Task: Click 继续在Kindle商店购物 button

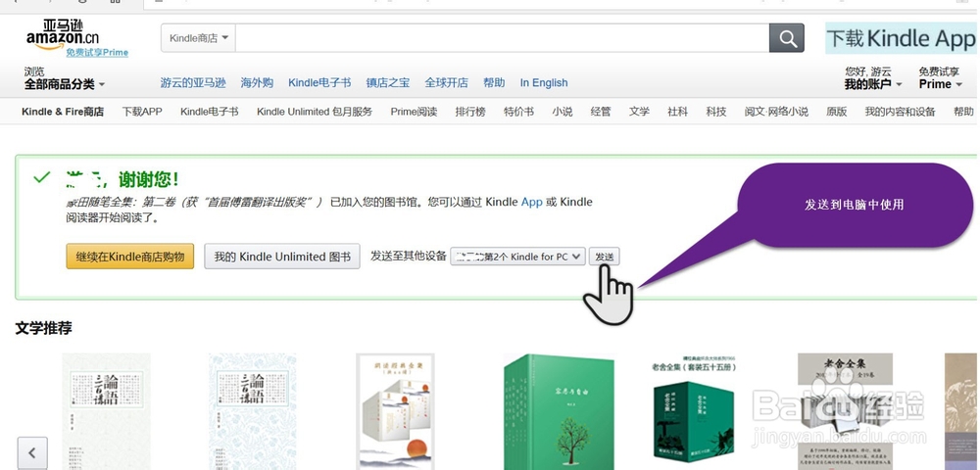Action: 130,257
